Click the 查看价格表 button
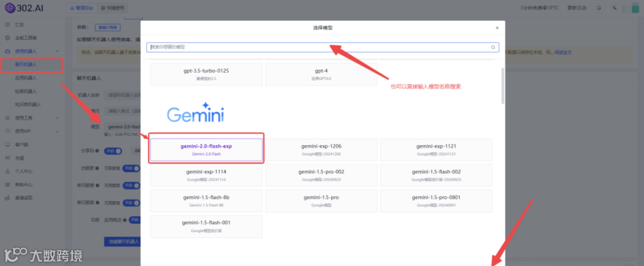This screenshot has width=644, height=266. point(108,27)
